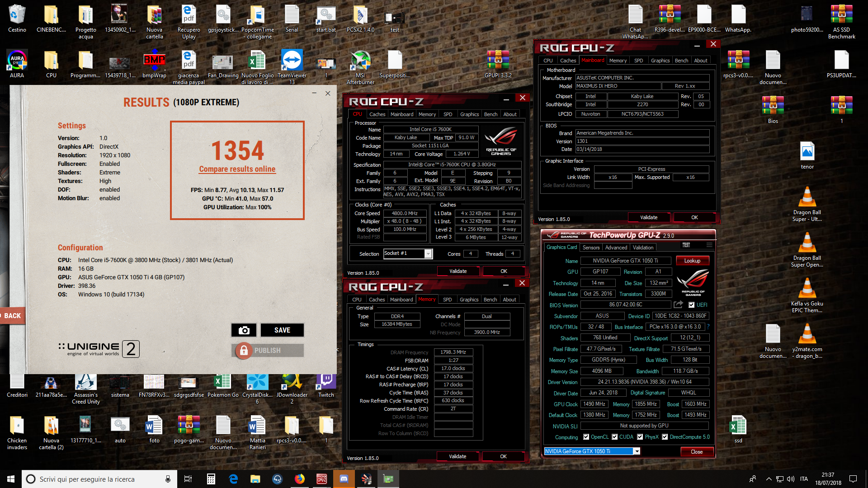Click BACK button in Superposition
Screen dimensions: 868x488
tap(12, 316)
